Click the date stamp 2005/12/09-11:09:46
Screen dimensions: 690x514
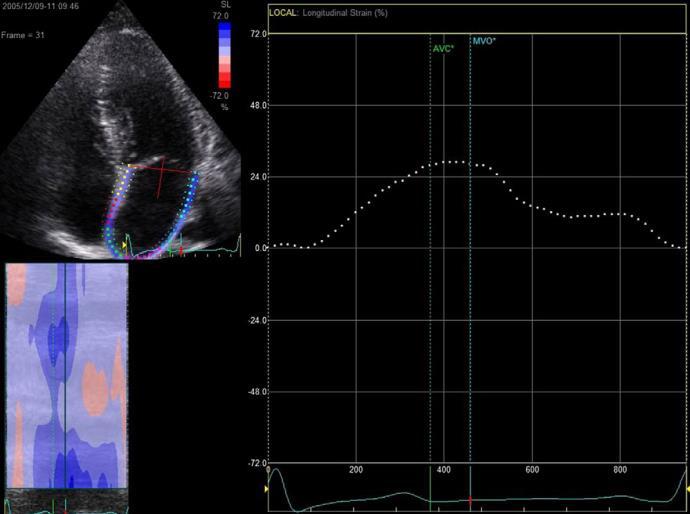(40, 7)
